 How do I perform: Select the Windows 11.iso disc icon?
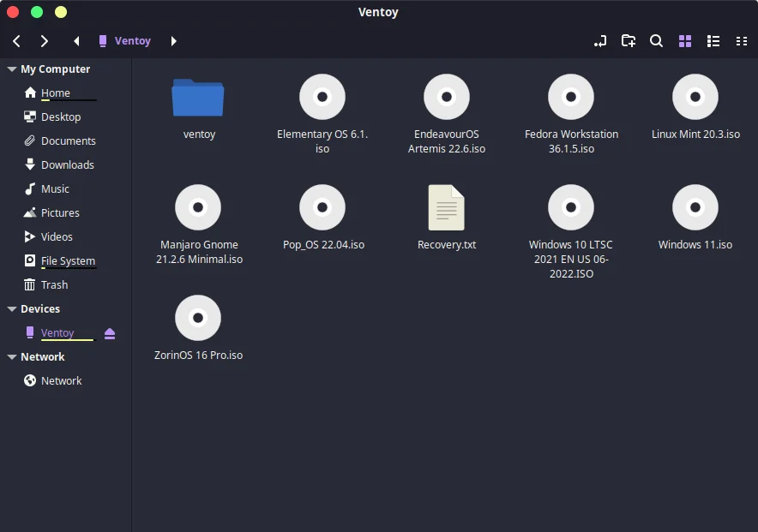tap(695, 207)
